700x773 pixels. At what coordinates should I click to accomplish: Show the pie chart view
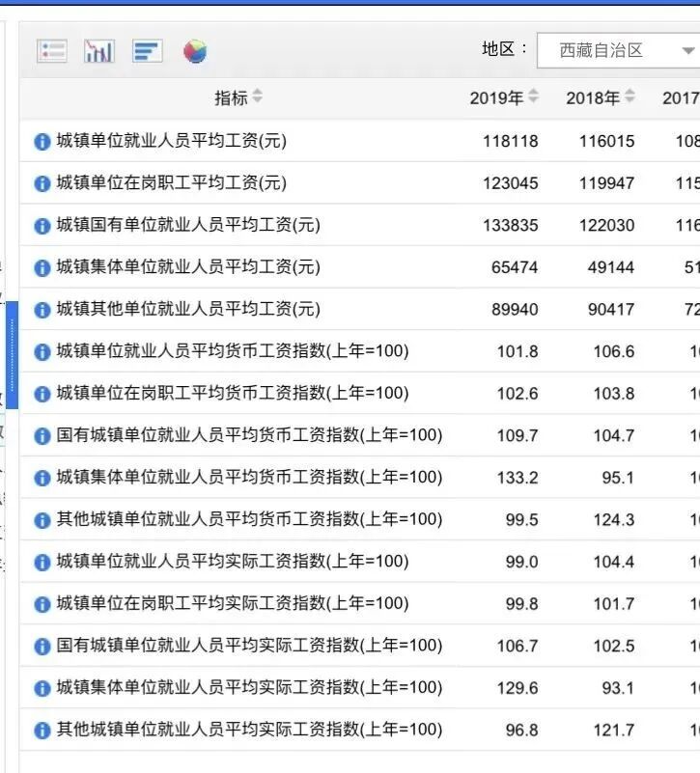[x=195, y=51]
